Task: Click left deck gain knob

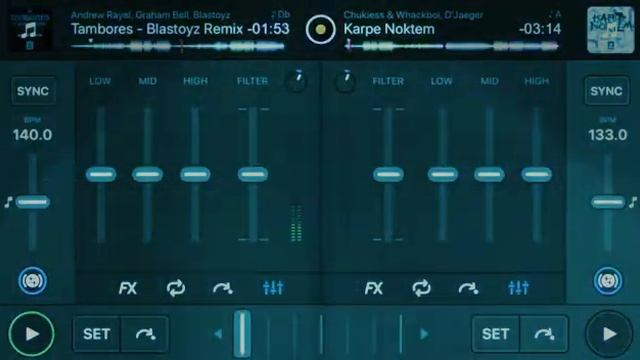Action: click(296, 81)
